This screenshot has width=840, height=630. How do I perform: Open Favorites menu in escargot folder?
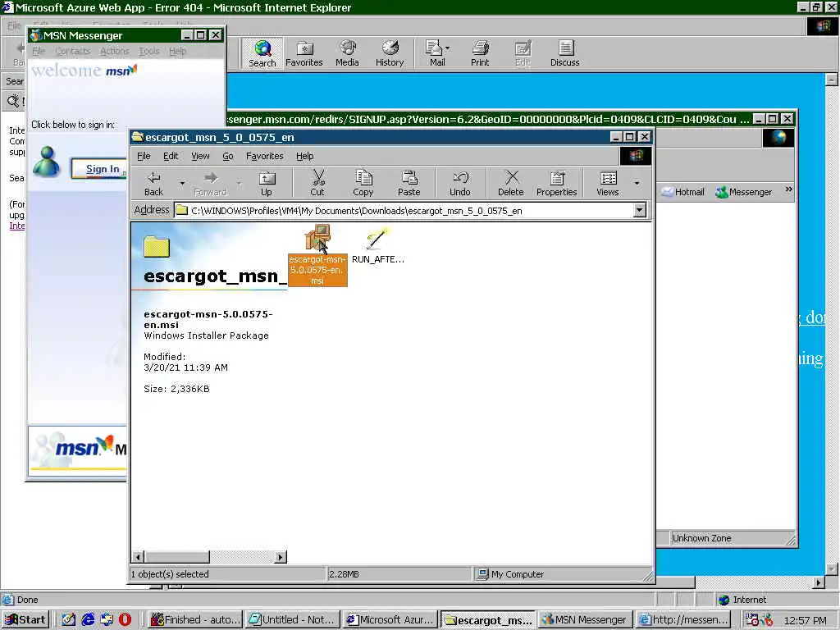pos(265,156)
